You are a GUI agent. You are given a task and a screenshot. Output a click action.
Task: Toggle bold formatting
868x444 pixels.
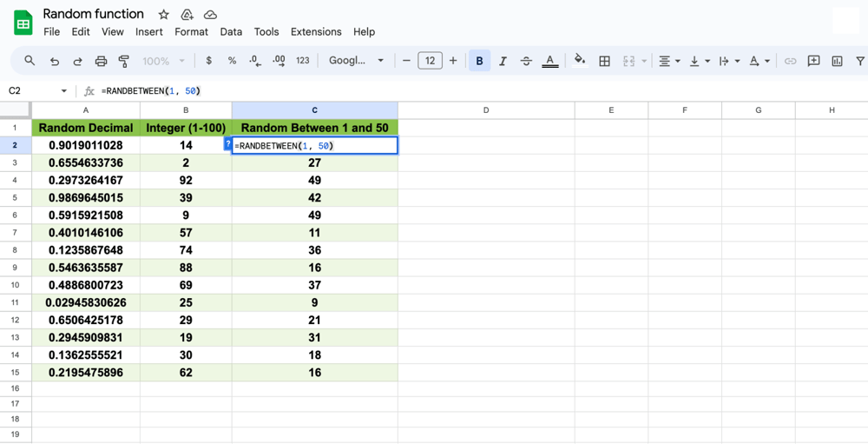[x=479, y=61]
